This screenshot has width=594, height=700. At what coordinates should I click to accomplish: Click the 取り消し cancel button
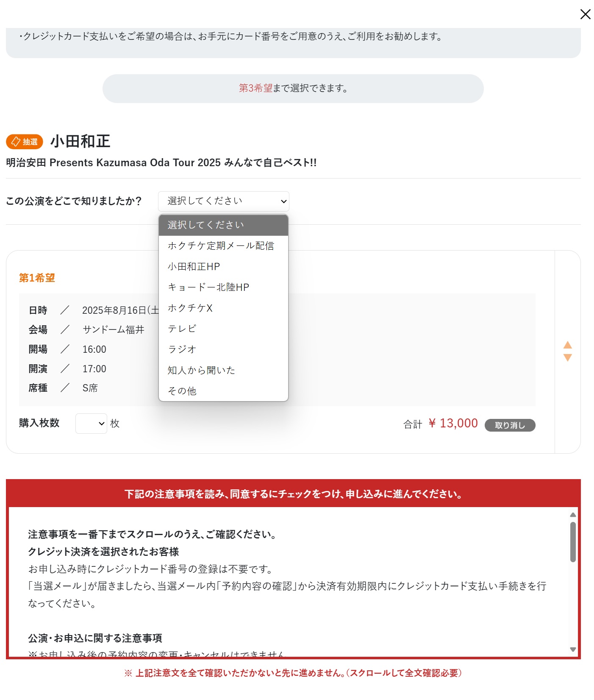[510, 425]
